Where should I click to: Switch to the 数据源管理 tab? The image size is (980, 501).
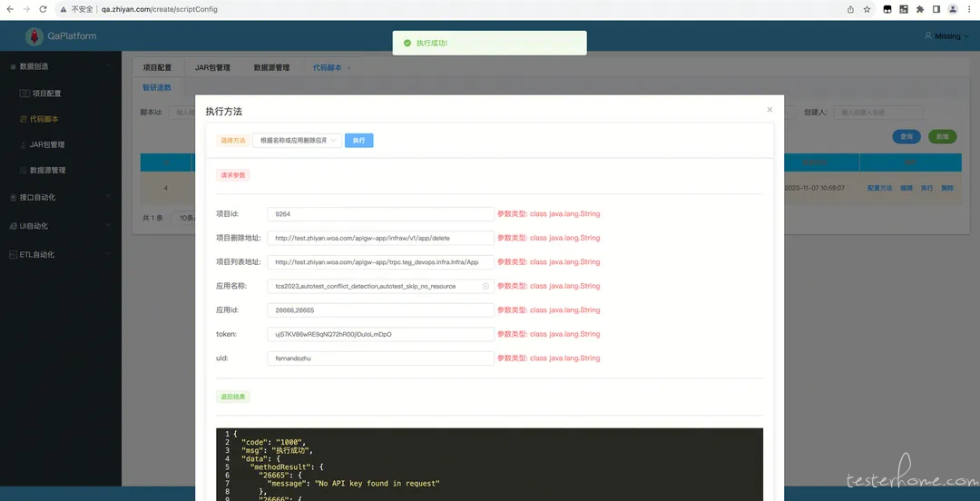coord(271,67)
